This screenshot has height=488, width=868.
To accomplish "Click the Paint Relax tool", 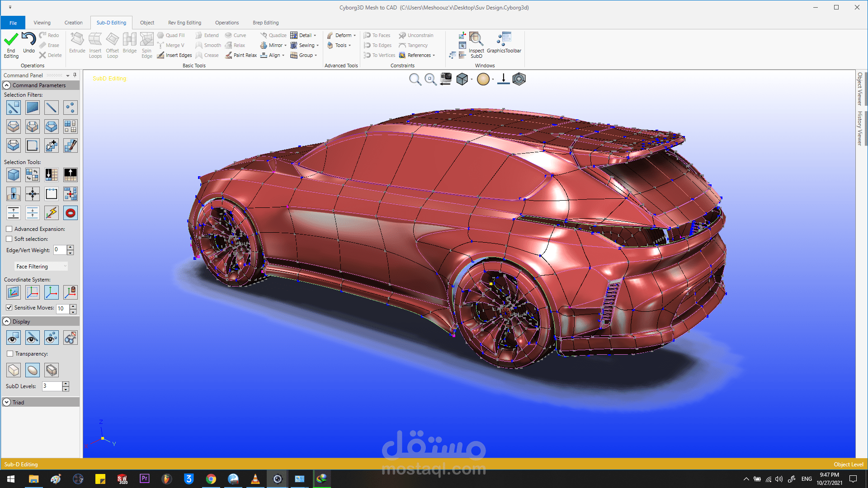I will tap(241, 55).
